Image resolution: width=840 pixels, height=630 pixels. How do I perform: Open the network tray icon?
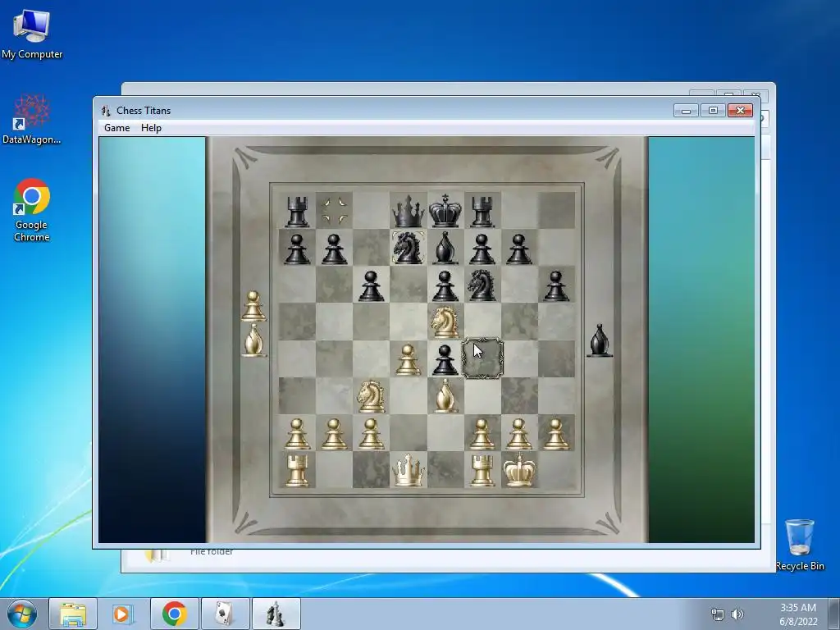(717, 614)
